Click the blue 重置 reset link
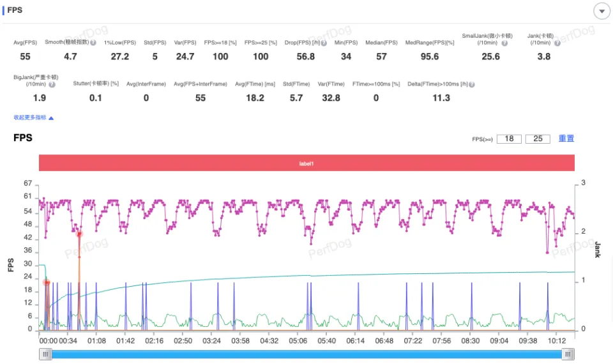This screenshot has width=613, height=364. (566, 139)
